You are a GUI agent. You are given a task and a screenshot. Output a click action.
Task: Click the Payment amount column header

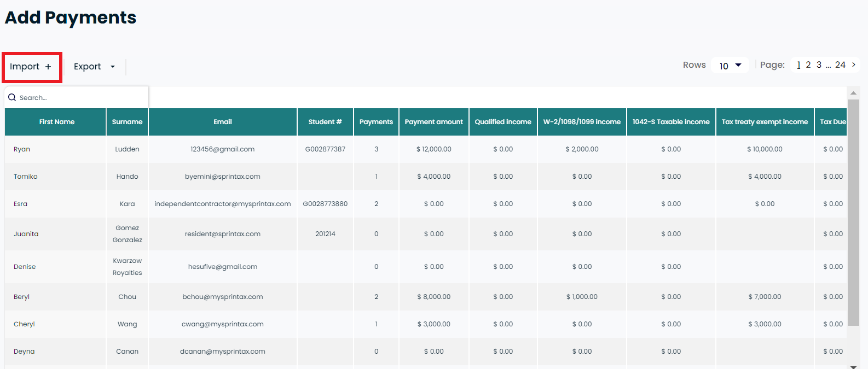(434, 122)
